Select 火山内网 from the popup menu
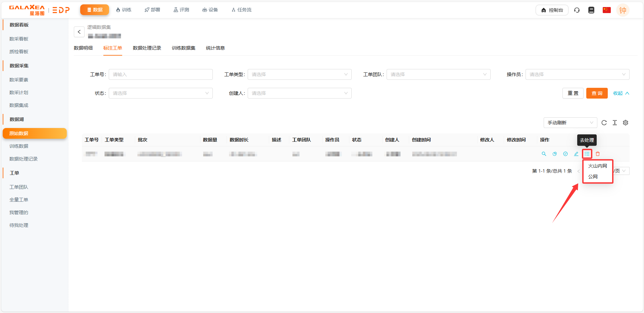The height and width of the screenshot is (313, 644). (597, 166)
